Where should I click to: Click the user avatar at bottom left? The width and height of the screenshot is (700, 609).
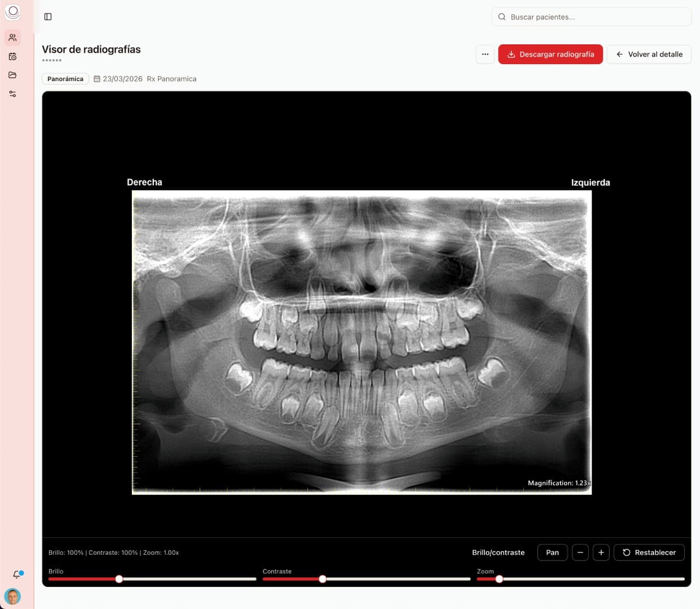pyautogui.click(x=12, y=596)
